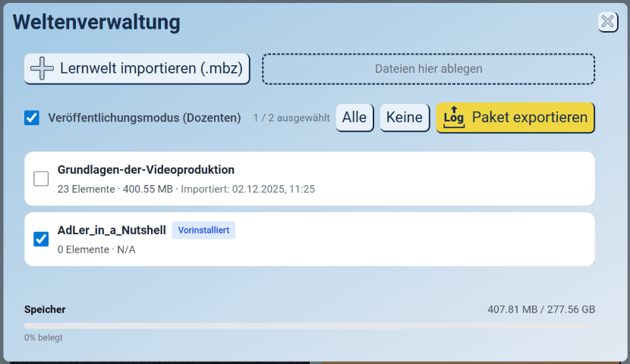The height and width of the screenshot is (364, 630).
Task: Select the Grundlagen-der-Videoproduktion title
Action: [146, 170]
